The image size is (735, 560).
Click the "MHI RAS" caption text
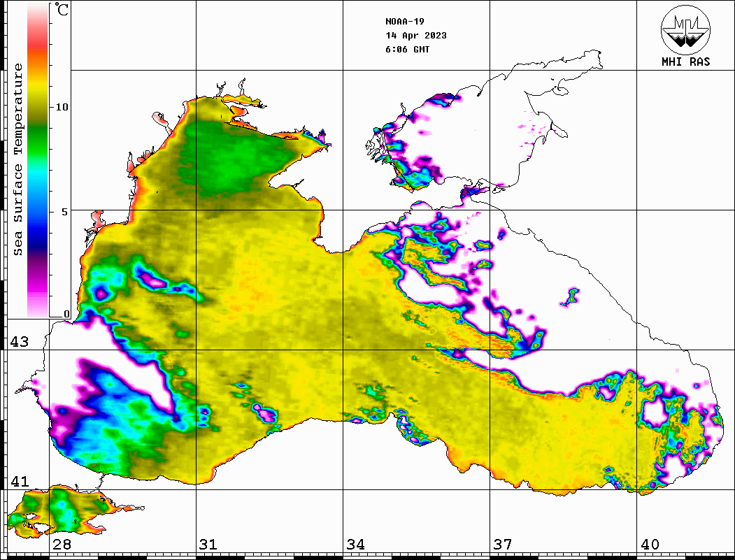[685, 62]
